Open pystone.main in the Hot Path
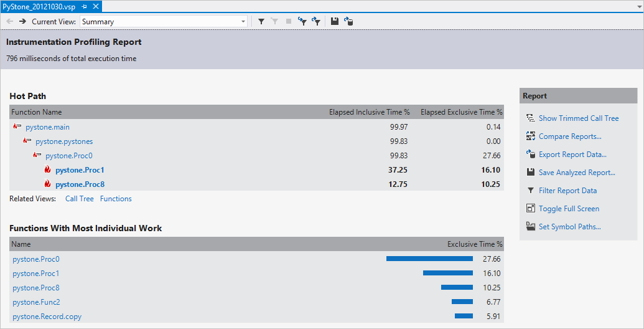The width and height of the screenshot is (644, 329). pos(47,127)
